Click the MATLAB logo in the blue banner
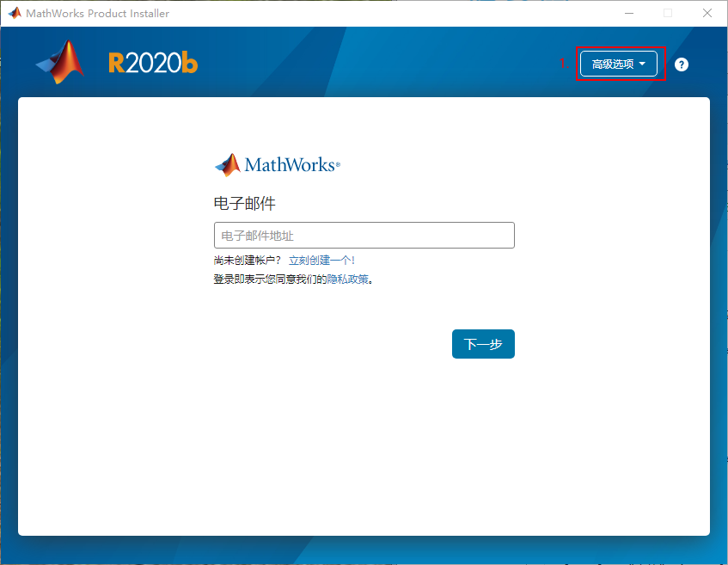The height and width of the screenshot is (565, 728). pyautogui.click(x=58, y=63)
